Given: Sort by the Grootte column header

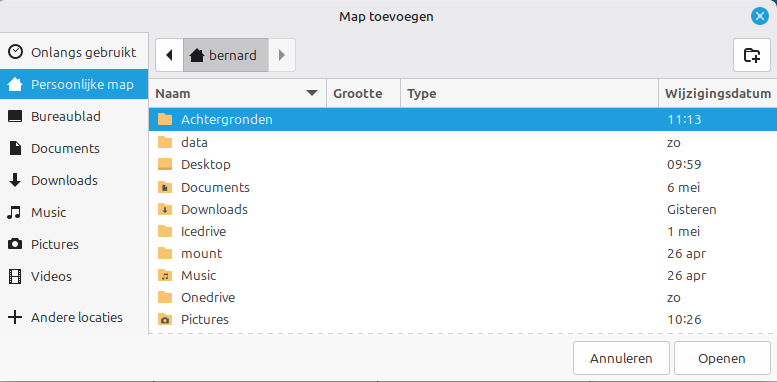Looking at the screenshot, I should (x=364, y=93).
